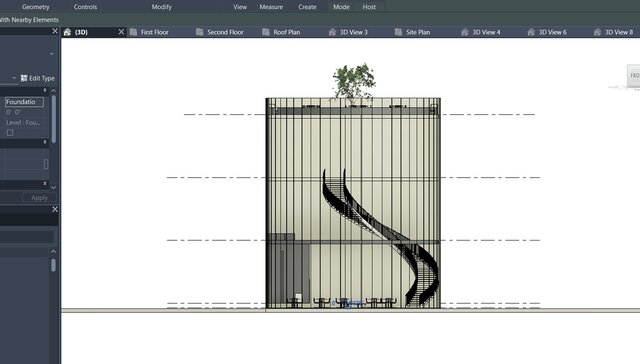Click the Measure ribbon panel label
The width and height of the screenshot is (640, 364).
271,7
